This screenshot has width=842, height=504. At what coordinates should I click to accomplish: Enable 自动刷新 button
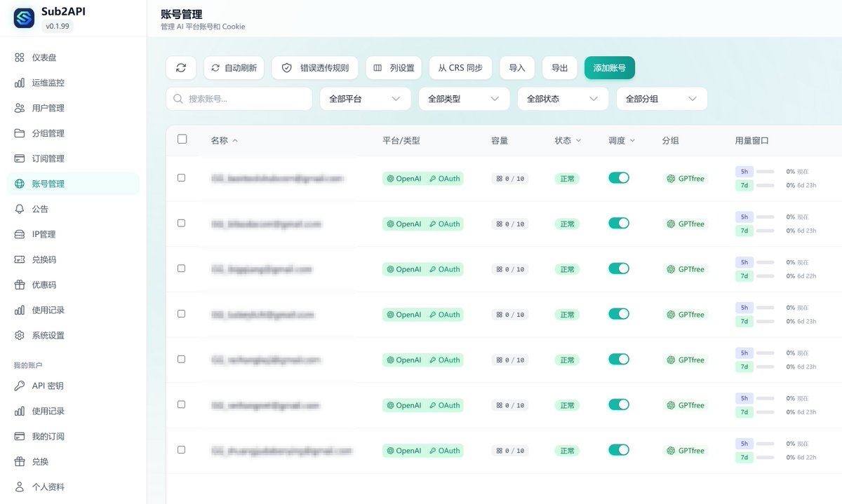pos(234,68)
